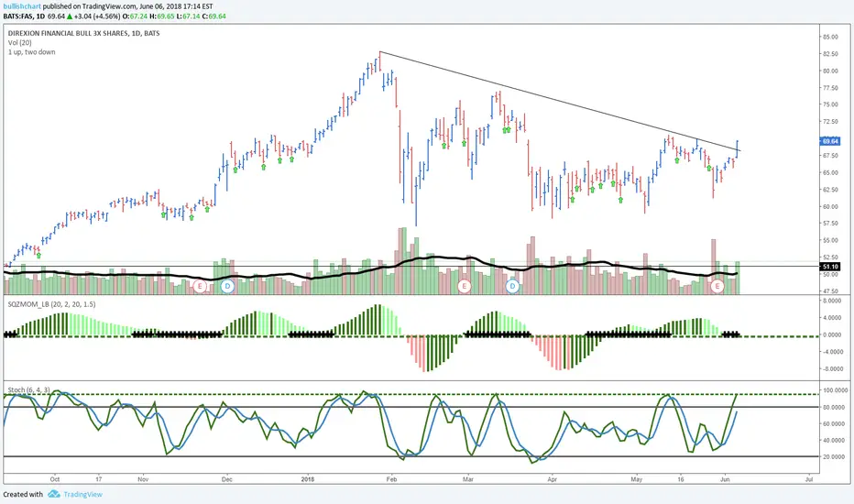Screen dimensions: 854x504
Task: Click the Jun date label on time axis
Action: pyautogui.click(x=725, y=479)
